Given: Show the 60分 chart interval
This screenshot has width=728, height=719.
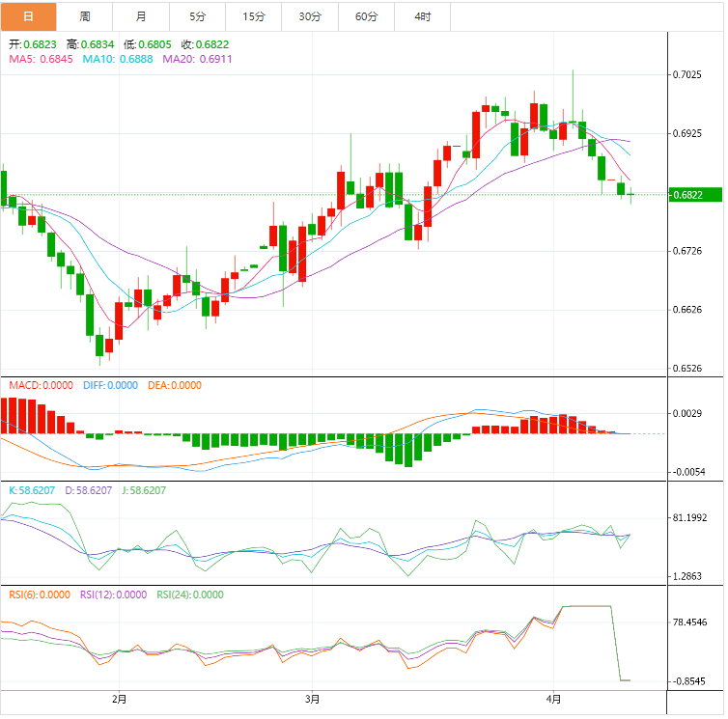Looking at the screenshot, I should coord(367,16).
